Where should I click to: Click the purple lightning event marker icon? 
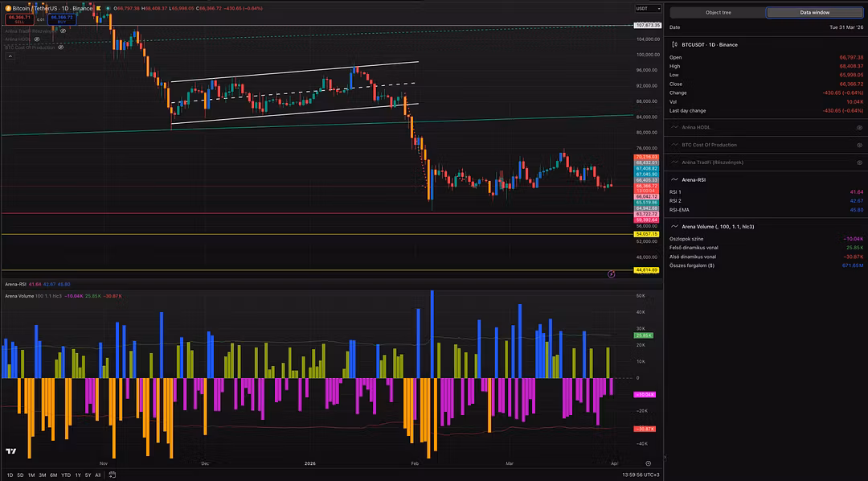coord(611,273)
